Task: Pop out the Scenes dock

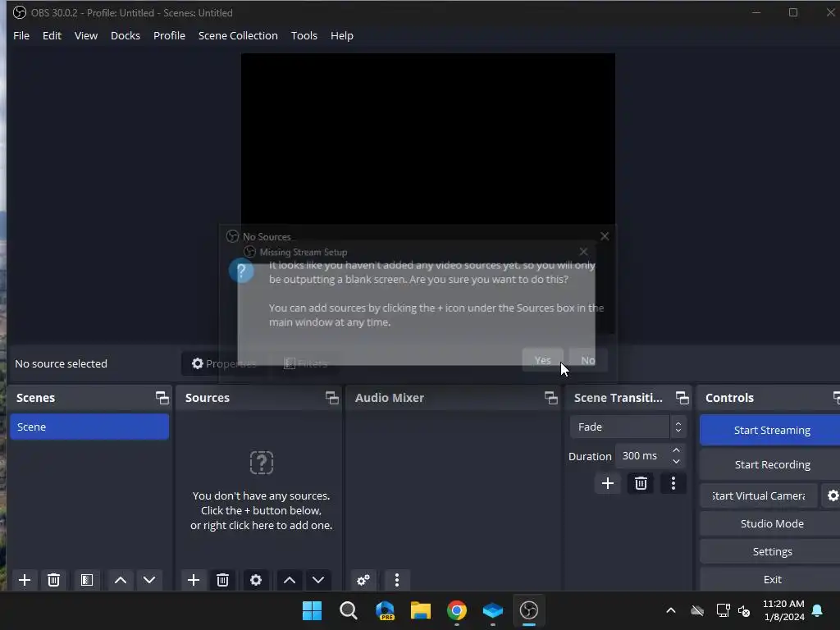Action: pyautogui.click(x=162, y=398)
